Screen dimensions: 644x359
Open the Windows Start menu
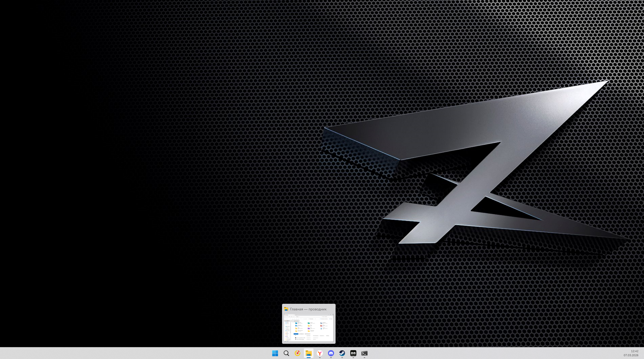[275, 353]
